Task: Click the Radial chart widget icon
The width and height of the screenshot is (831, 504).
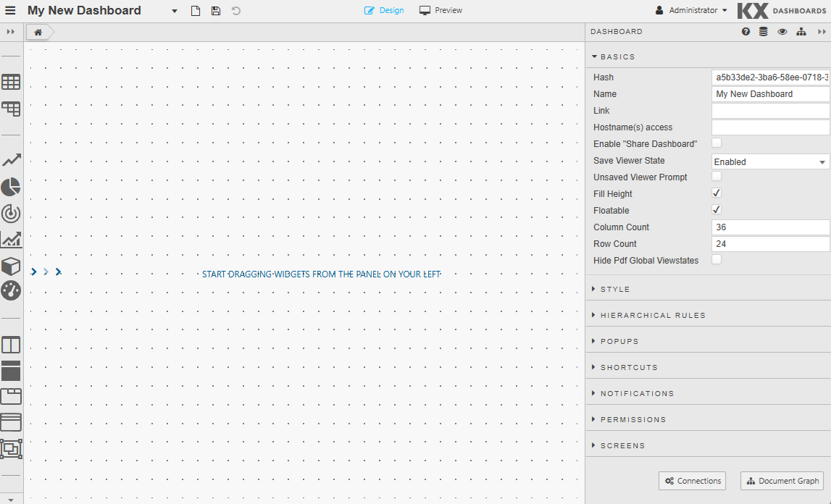Action: [x=11, y=213]
